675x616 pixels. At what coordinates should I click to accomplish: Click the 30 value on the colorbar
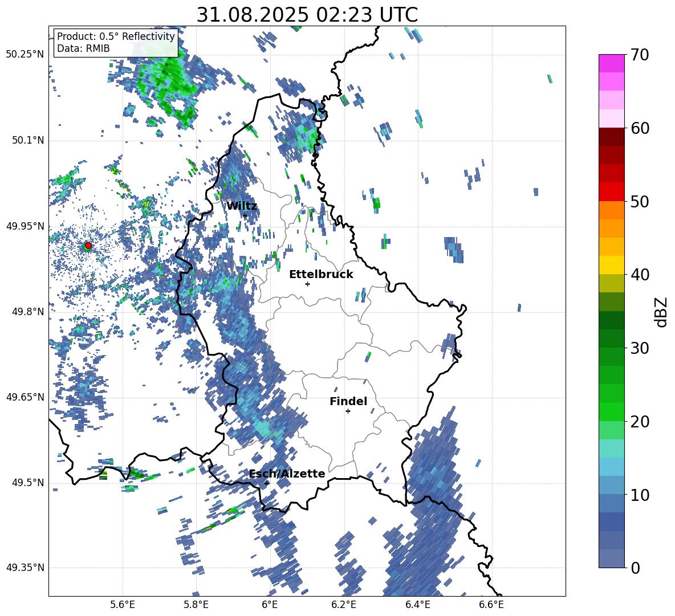(640, 348)
